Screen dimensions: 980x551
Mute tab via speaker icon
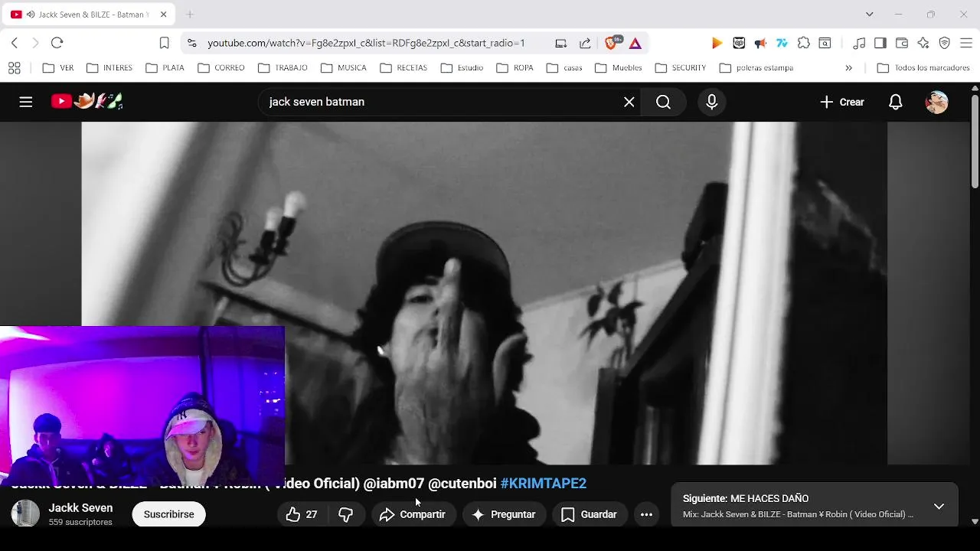[31, 14]
